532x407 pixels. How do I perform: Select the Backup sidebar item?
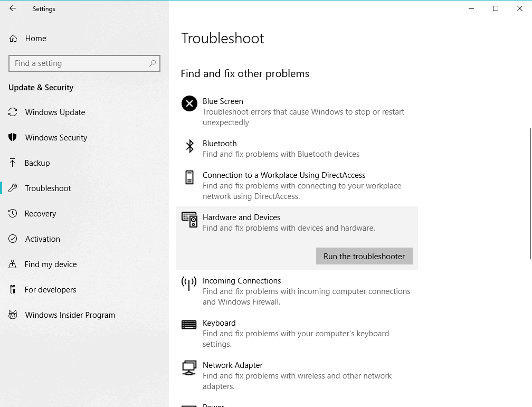pos(37,163)
